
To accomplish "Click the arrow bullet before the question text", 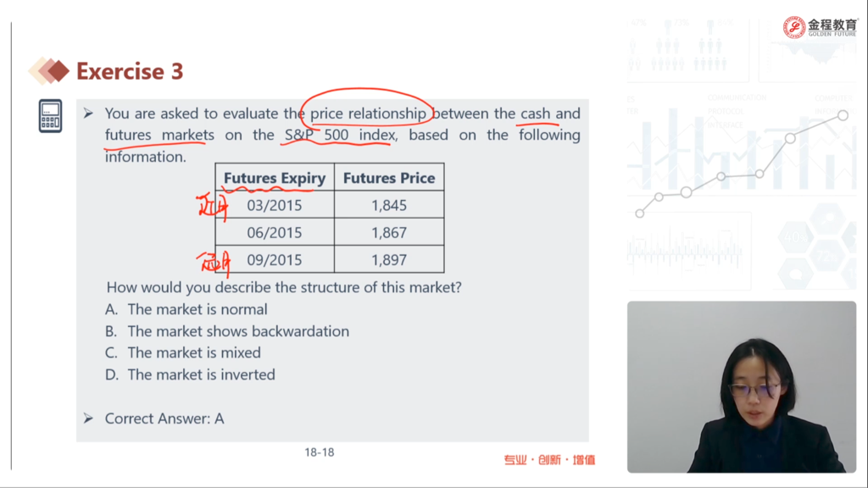I will click(88, 114).
